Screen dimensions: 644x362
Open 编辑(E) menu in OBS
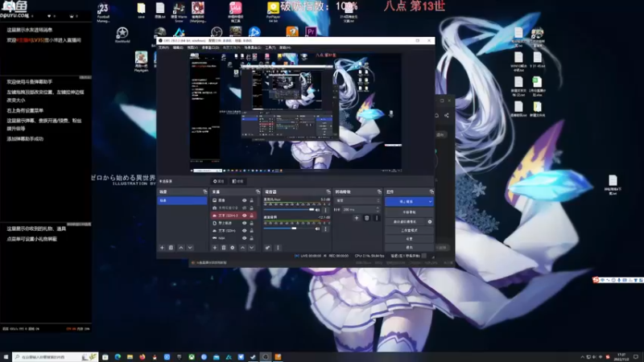178,47
